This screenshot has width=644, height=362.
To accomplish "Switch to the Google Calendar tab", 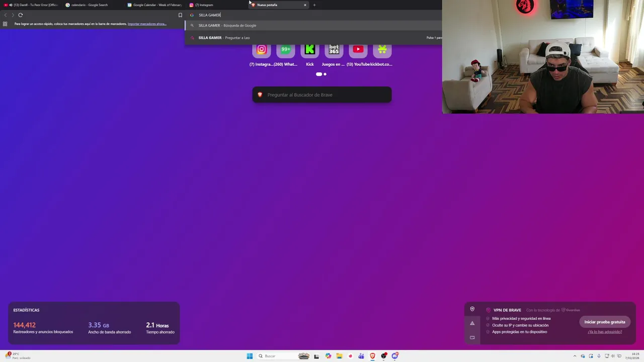I will click(154, 5).
